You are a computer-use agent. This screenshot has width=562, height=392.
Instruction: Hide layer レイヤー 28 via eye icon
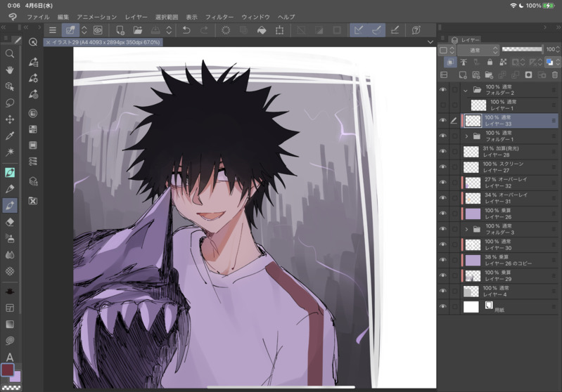point(443,152)
